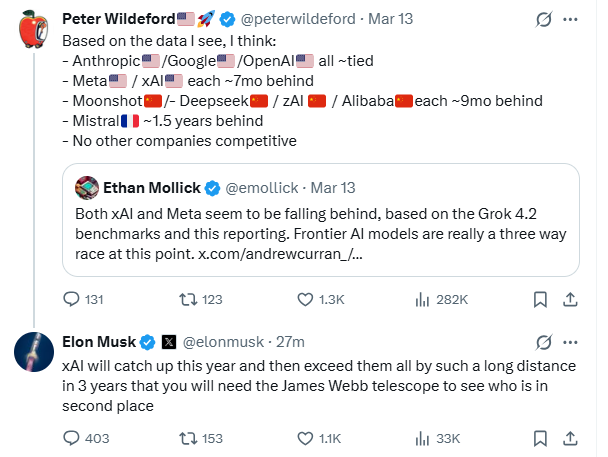Repost Elon Musk's post
The width and height of the screenshot is (608, 457).
click(x=187, y=437)
